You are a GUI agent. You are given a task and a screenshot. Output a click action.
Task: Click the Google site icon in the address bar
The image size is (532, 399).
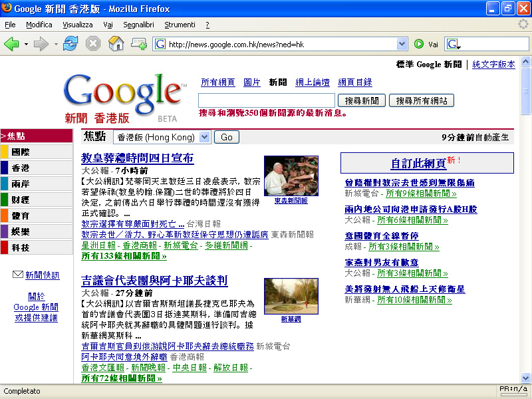pyautogui.click(x=160, y=44)
